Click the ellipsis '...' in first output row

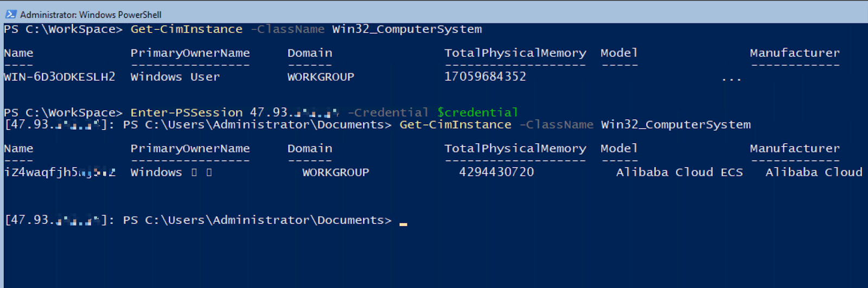click(x=731, y=80)
